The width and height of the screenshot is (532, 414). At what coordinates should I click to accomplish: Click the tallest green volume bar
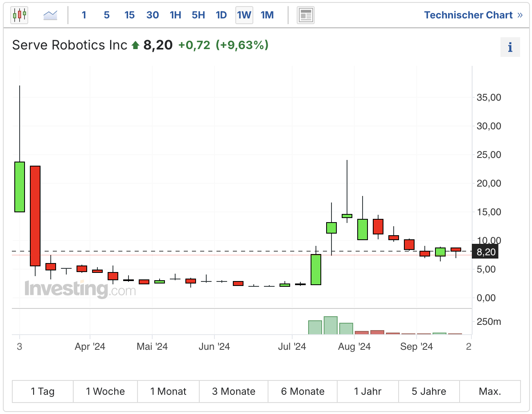pyautogui.click(x=331, y=326)
